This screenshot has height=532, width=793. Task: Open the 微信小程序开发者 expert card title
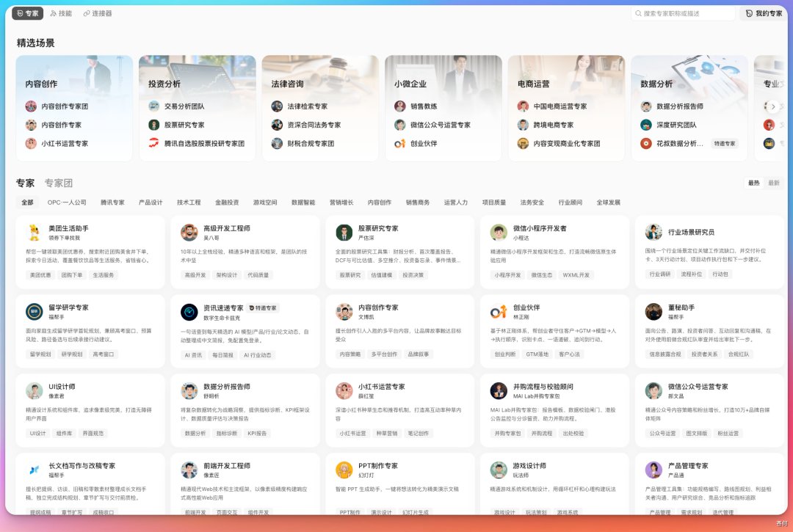540,228
